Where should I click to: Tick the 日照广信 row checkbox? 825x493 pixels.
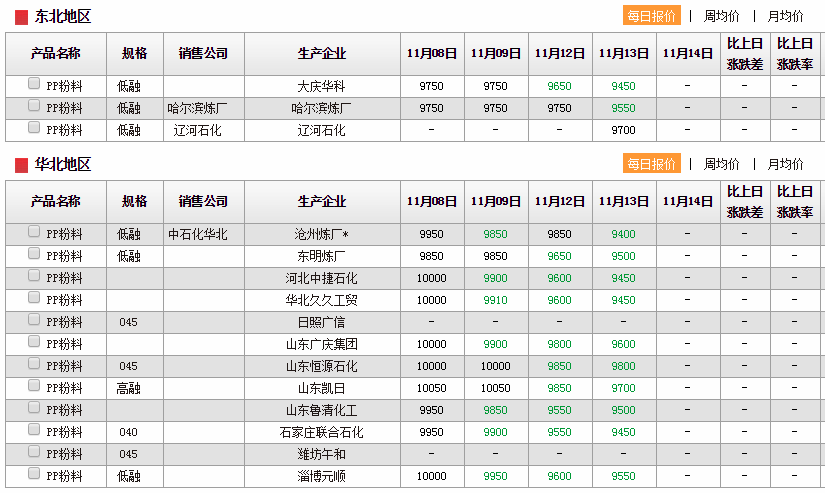[34, 320]
